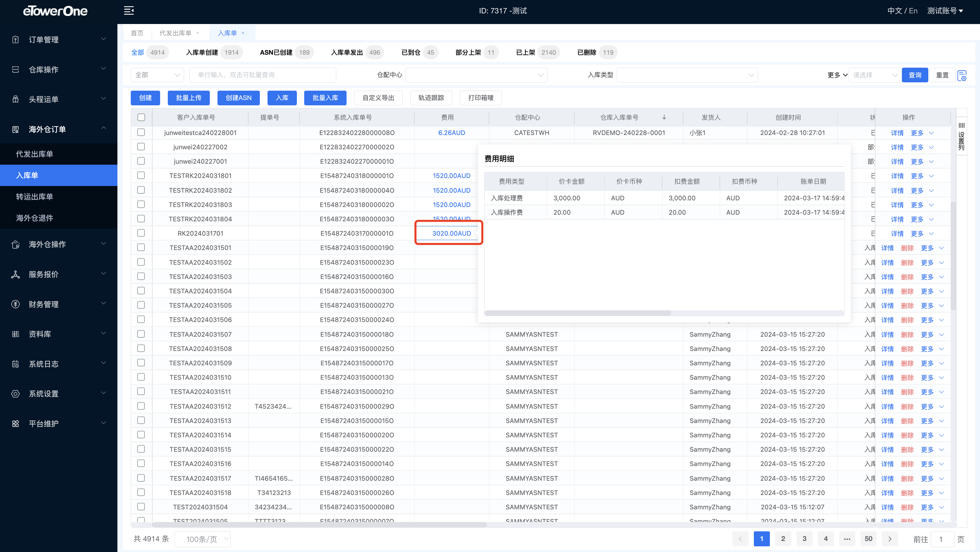This screenshot has height=552, width=980.
Task: Click the 平台维护 sidebar icon
Action: pyautogui.click(x=16, y=424)
